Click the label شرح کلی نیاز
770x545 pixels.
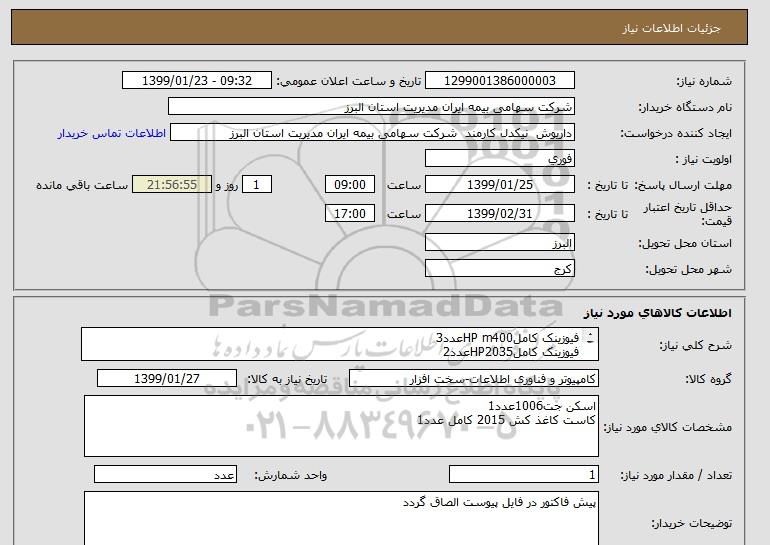(x=696, y=345)
